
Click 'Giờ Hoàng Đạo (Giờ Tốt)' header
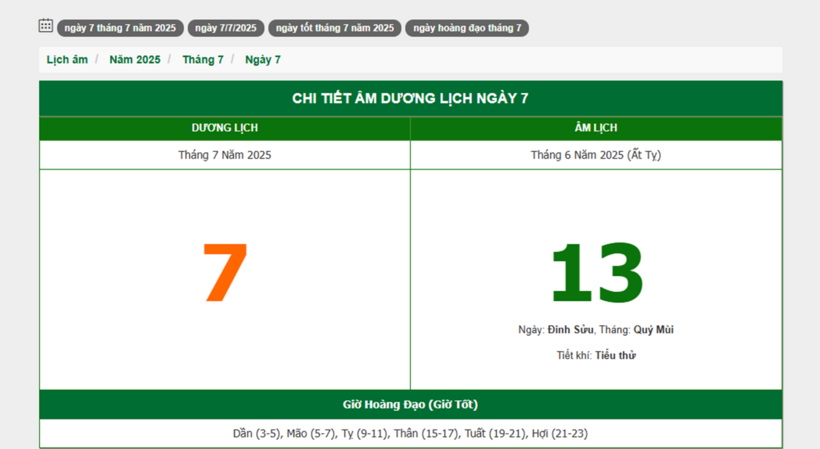pos(411,405)
